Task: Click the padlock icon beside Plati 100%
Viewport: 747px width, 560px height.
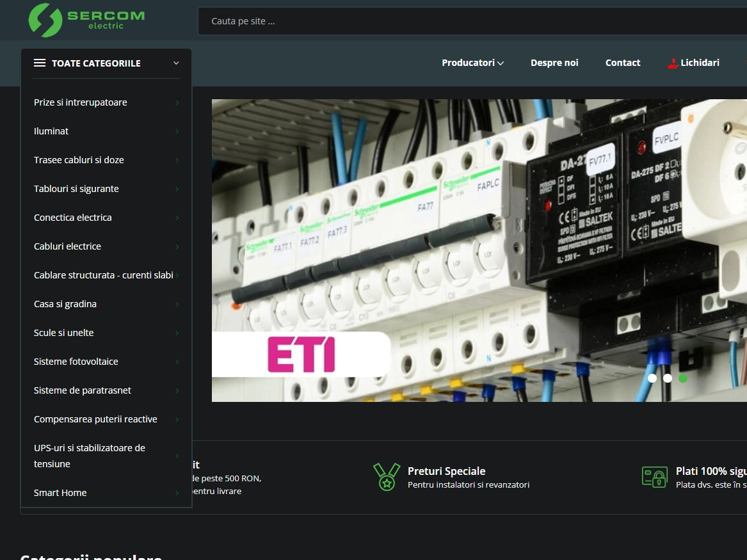Action: 654,476
